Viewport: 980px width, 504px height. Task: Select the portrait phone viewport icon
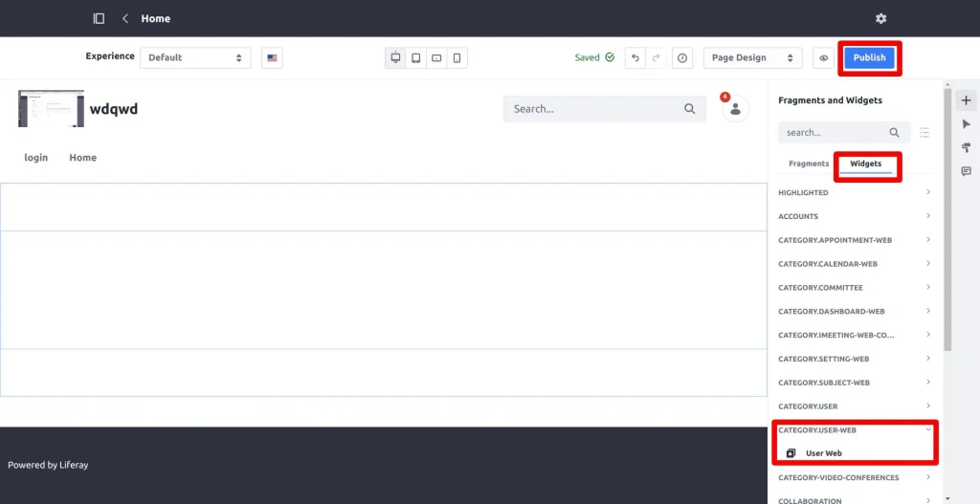[x=457, y=58]
